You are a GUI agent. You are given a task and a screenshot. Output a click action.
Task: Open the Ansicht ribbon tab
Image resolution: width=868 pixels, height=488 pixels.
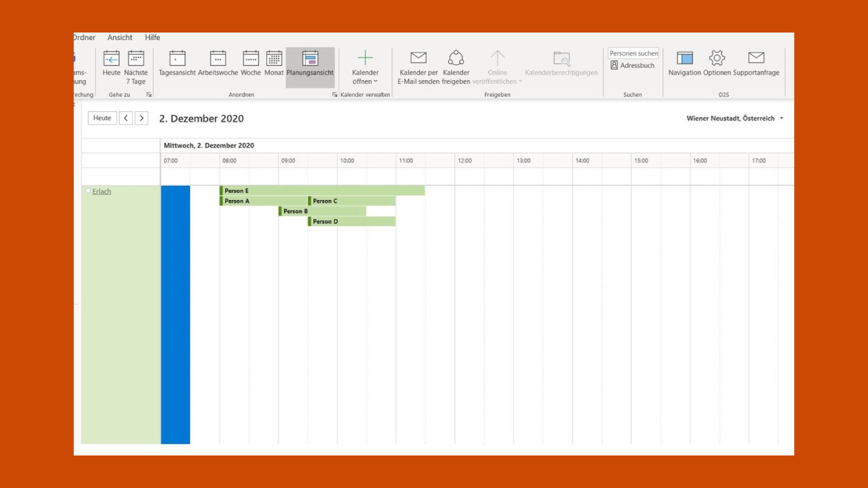click(120, 38)
